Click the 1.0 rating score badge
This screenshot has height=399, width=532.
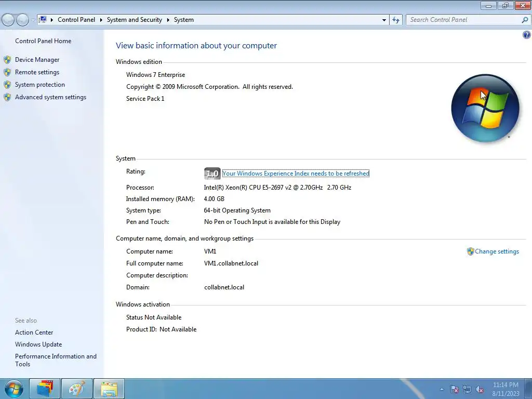(x=212, y=174)
